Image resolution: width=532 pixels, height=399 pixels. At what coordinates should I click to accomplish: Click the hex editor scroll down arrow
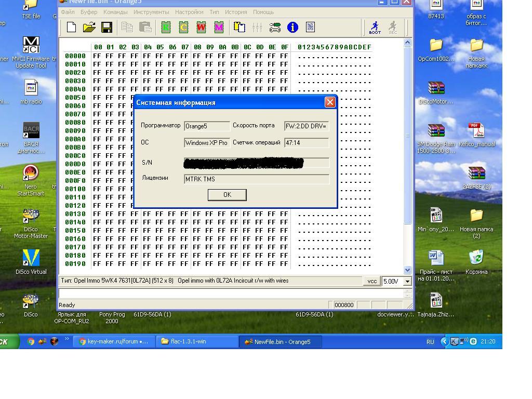coord(407,270)
